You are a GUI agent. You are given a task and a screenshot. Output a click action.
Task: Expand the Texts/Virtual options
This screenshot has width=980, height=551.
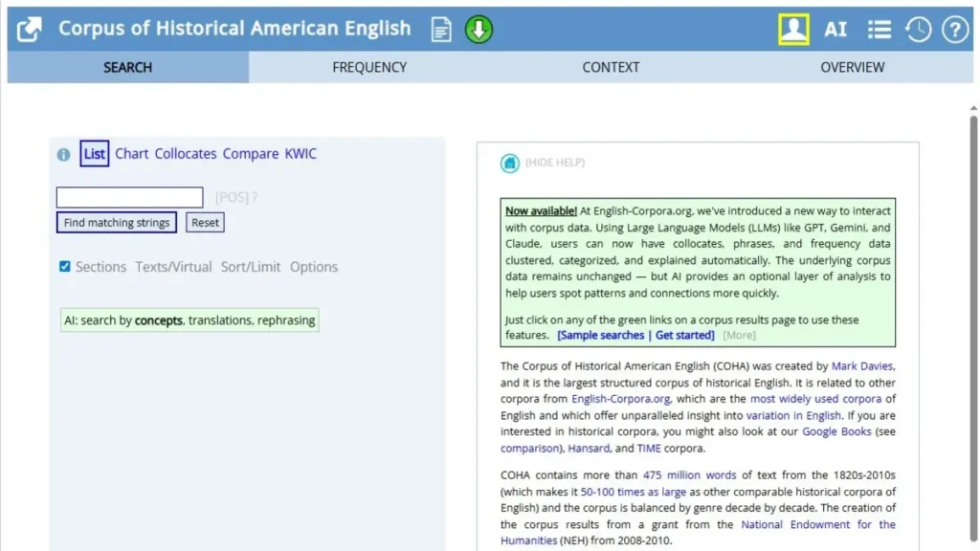(x=173, y=267)
